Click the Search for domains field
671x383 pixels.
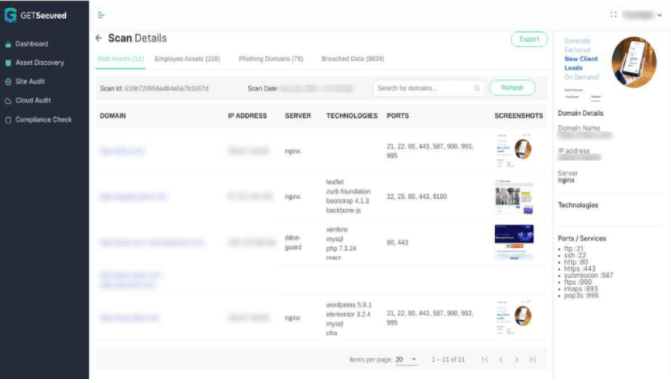click(428, 88)
